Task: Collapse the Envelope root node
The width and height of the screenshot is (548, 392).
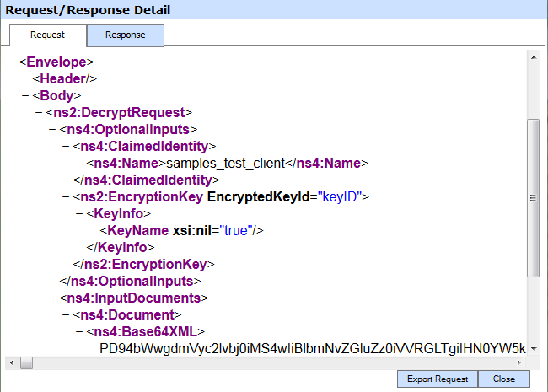Action: point(11,62)
